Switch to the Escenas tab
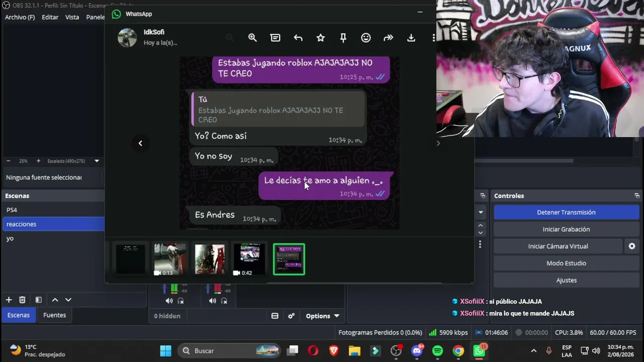The height and width of the screenshot is (362, 644). [x=18, y=315]
